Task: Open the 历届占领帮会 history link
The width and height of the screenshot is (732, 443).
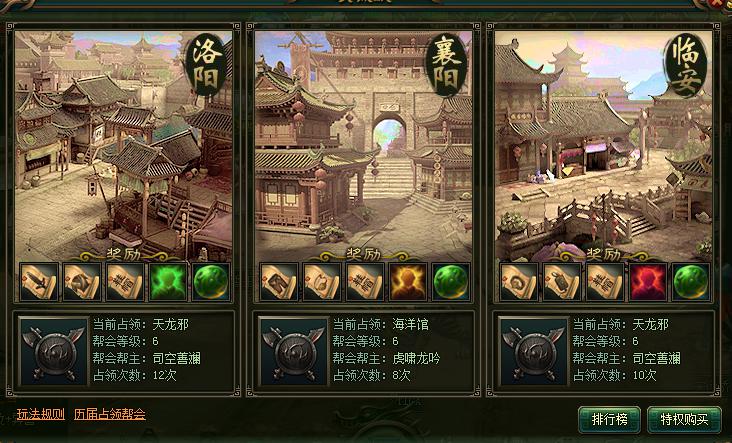Action: point(110,414)
